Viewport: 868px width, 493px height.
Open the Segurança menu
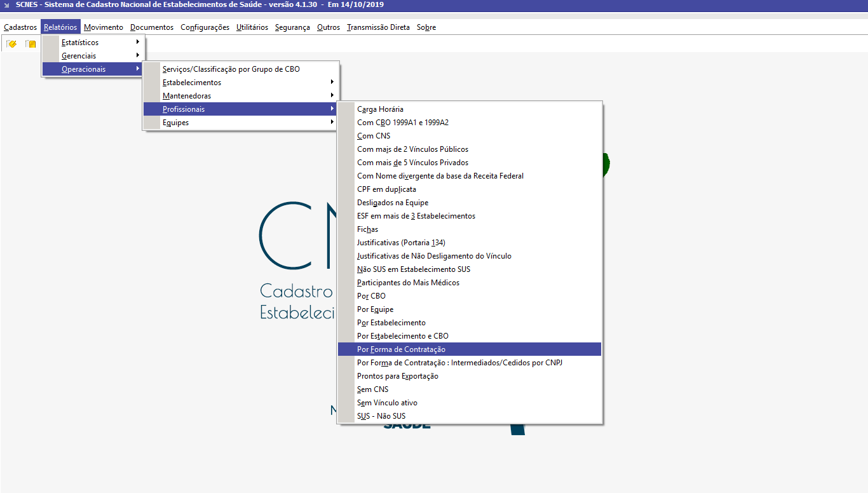point(292,27)
